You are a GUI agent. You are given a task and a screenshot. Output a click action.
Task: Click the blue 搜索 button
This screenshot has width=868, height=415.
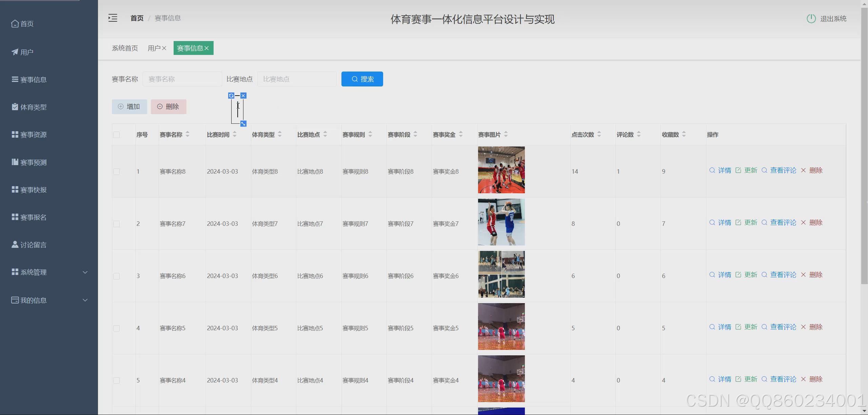tap(362, 79)
